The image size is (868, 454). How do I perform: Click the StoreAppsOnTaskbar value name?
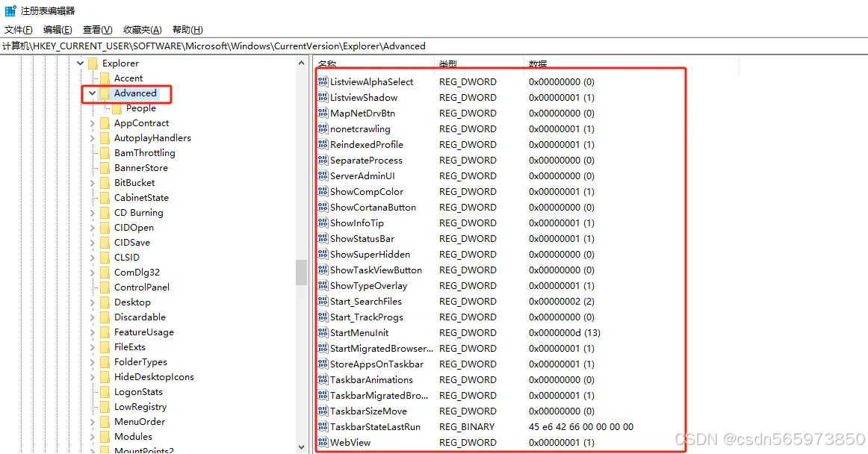pyautogui.click(x=376, y=364)
